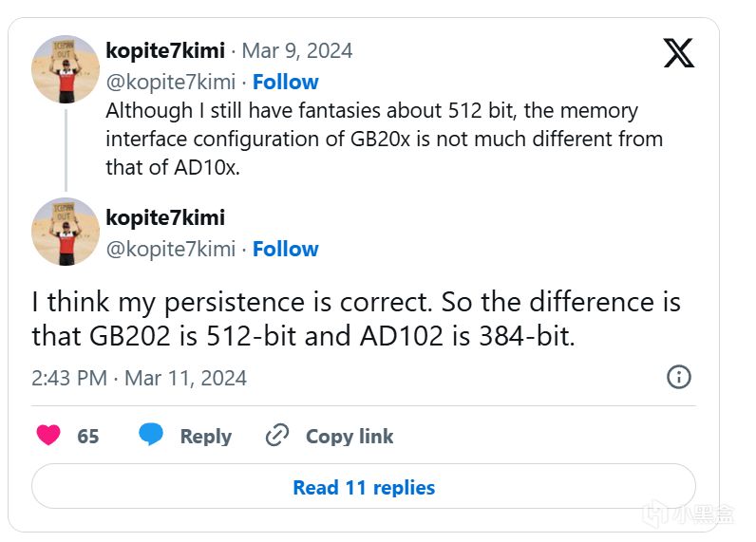Open the tweet info circle icon
Viewport: 756px width, 542px height.
point(679,377)
